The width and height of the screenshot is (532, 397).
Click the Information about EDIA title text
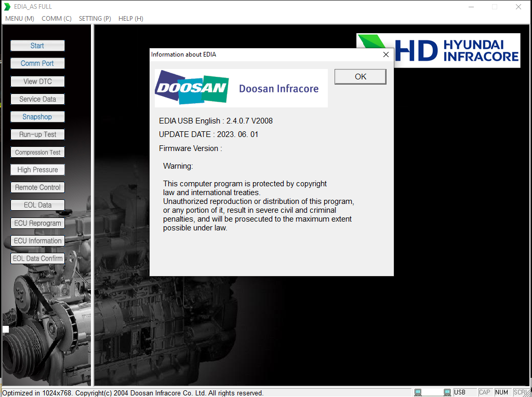[x=183, y=54]
